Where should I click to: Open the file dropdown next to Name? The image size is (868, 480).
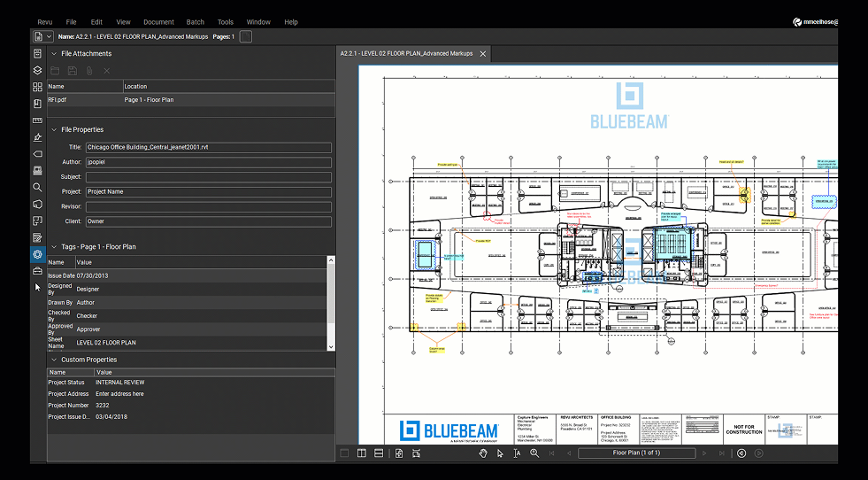coord(42,36)
